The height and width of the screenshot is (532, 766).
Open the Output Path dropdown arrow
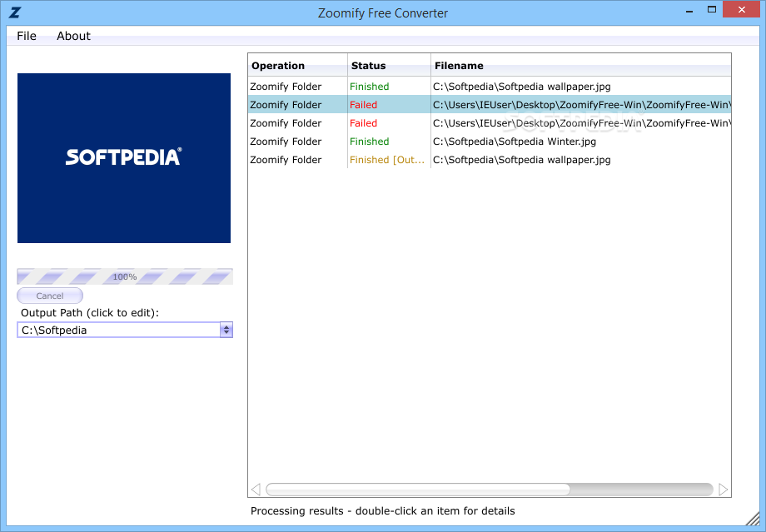[226, 330]
